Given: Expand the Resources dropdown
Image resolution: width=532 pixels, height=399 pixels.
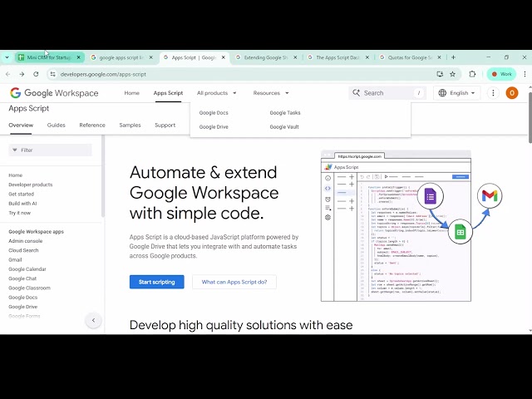Looking at the screenshot, I should [x=271, y=93].
